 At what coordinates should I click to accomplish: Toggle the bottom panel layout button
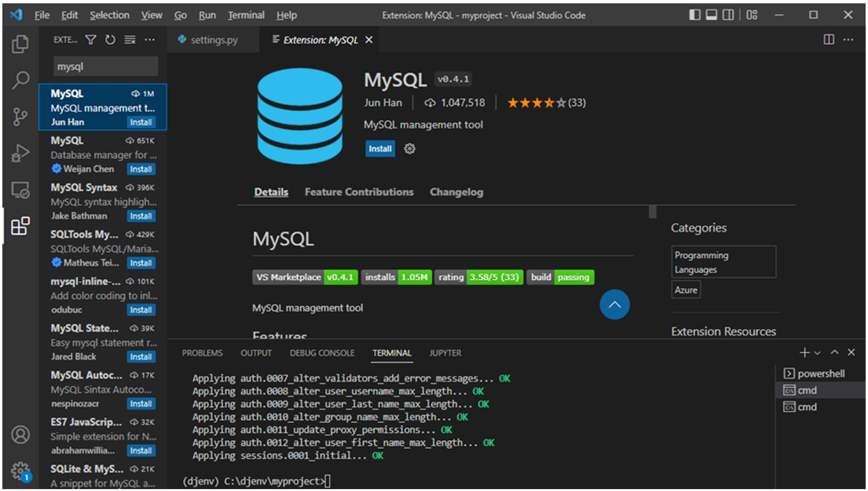[x=711, y=15]
